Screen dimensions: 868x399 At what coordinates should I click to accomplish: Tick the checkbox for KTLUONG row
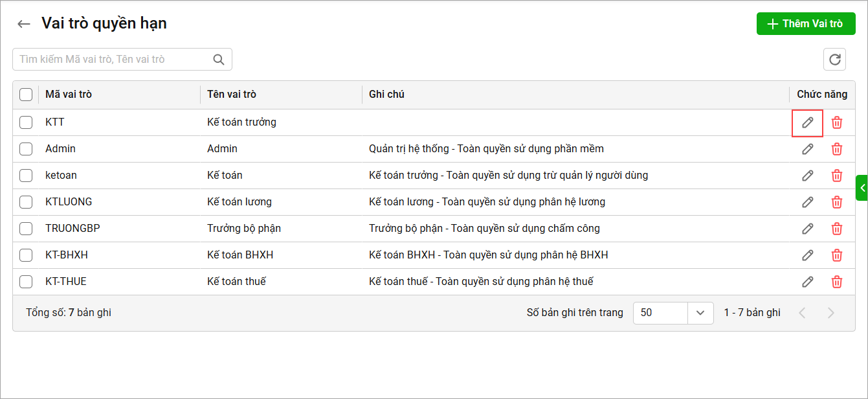26,202
